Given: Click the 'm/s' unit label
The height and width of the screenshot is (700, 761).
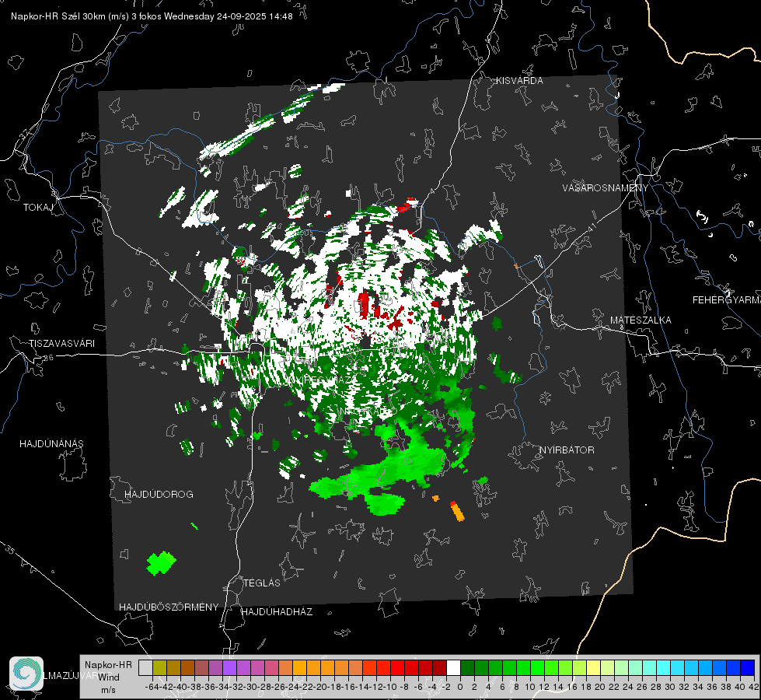Looking at the screenshot, I should coord(108,690).
